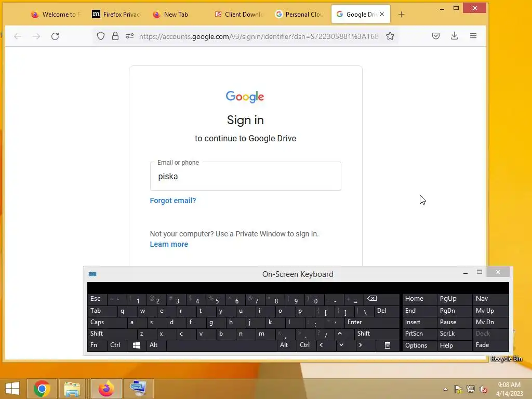
Task: Open the Forgot email link
Action: click(173, 201)
